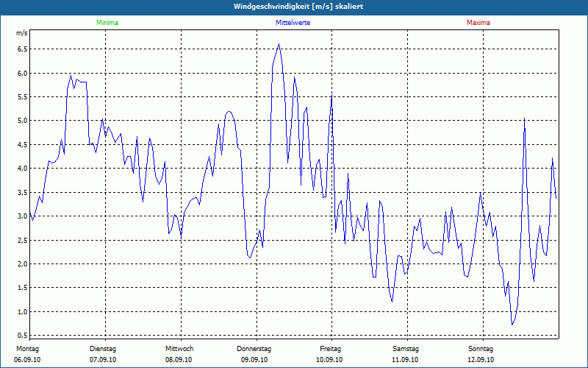This screenshot has height=368, width=588.
Task: Click the date 09.09.10
Action: pyautogui.click(x=254, y=360)
